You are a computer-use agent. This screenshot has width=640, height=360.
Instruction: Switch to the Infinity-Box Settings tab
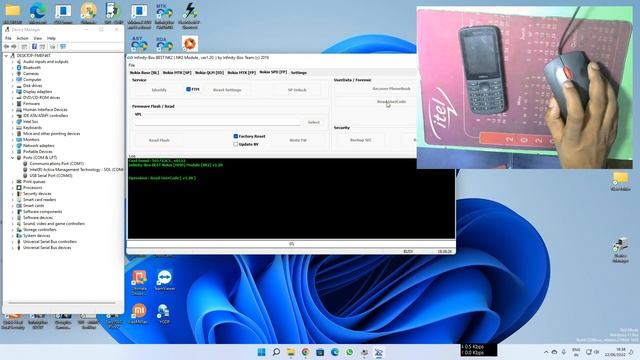click(x=299, y=73)
